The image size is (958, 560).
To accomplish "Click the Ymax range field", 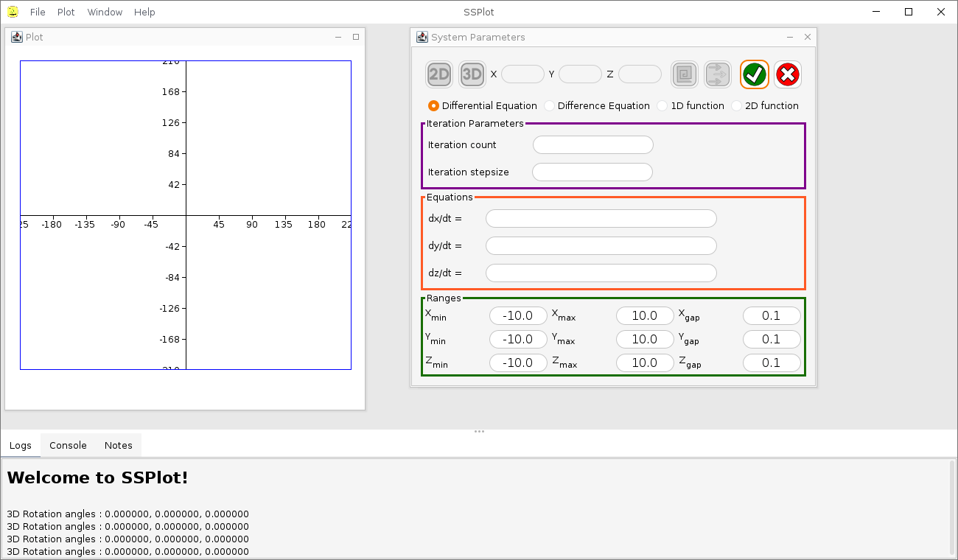I will [x=645, y=339].
